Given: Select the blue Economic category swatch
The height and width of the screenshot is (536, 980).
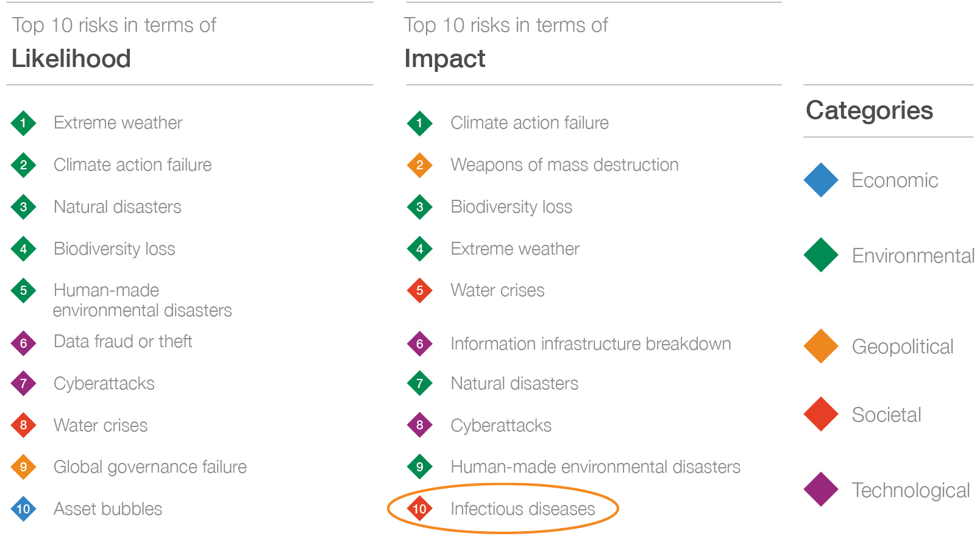Looking at the screenshot, I should pyautogui.click(x=821, y=180).
